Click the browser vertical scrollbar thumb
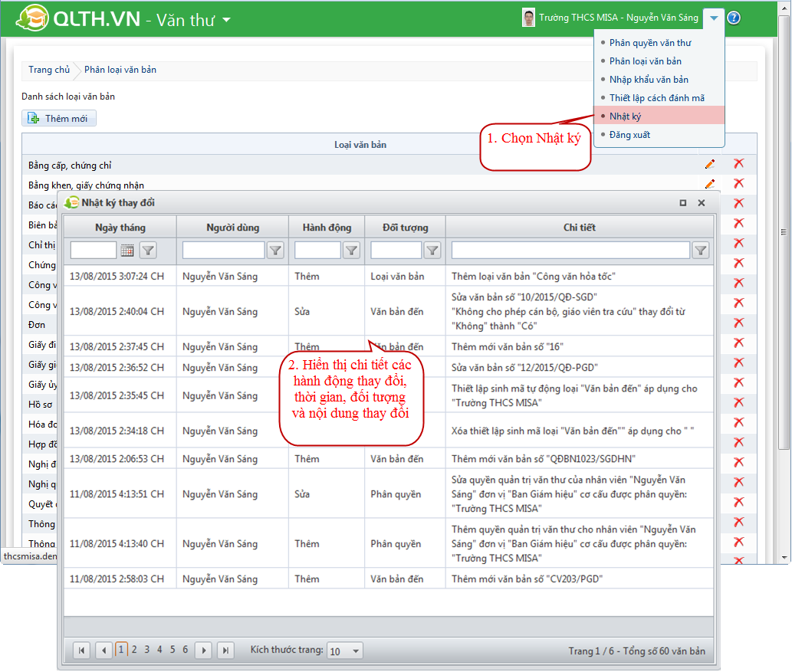This screenshot has height=672, width=792. click(x=784, y=232)
